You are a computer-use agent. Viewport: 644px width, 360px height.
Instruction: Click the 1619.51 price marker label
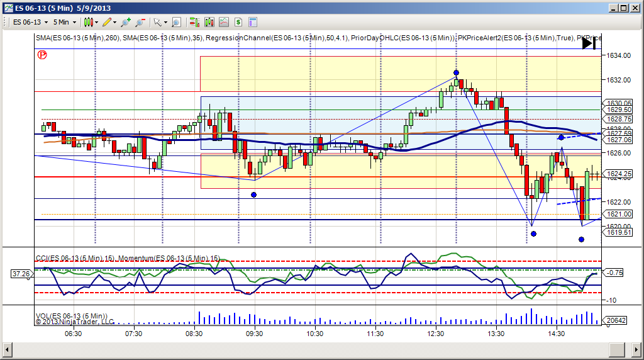tap(618, 233)
